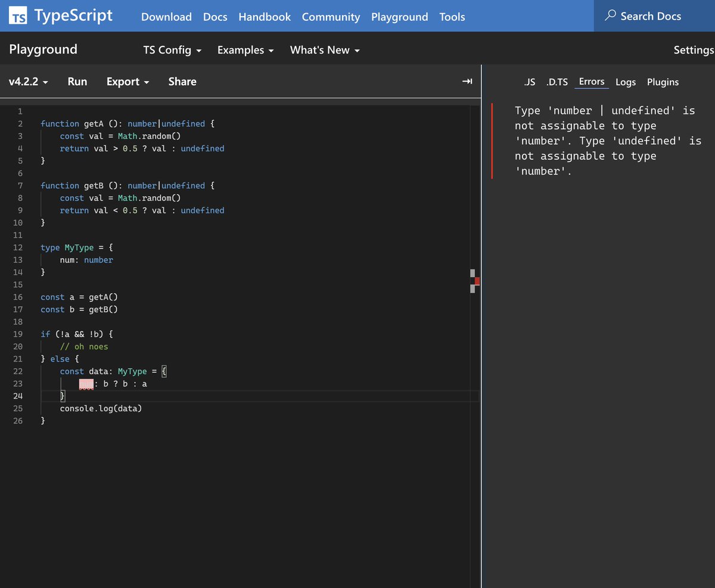
Task: Navigate to Playground in top nav
Action: click(399, 17)
